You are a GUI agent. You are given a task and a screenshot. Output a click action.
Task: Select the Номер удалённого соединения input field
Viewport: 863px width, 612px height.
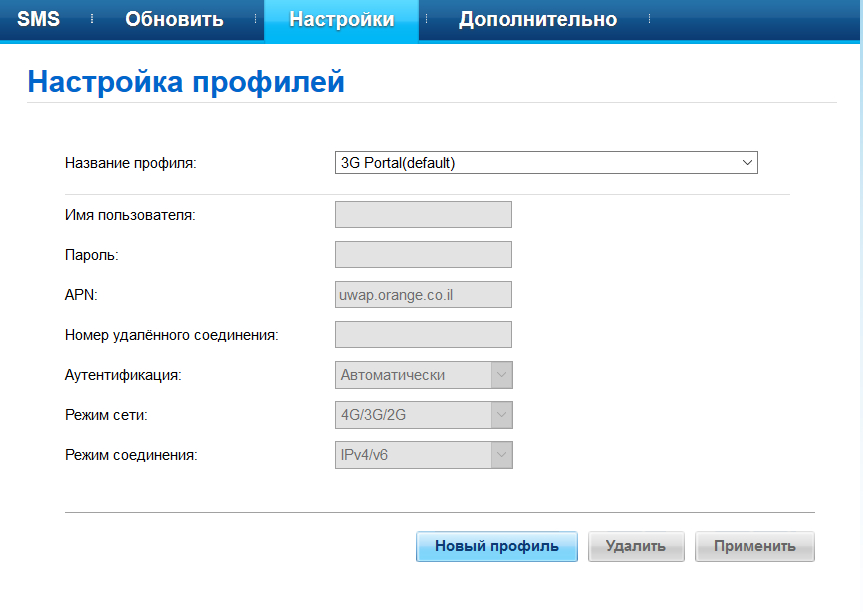click(423, 335)
